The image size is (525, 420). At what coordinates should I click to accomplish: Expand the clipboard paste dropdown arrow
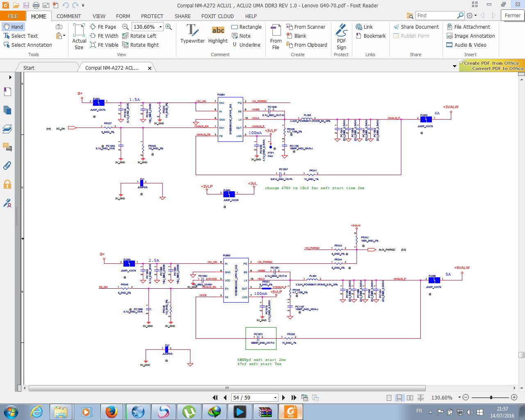pyautogui.click(x=64, y=36)
